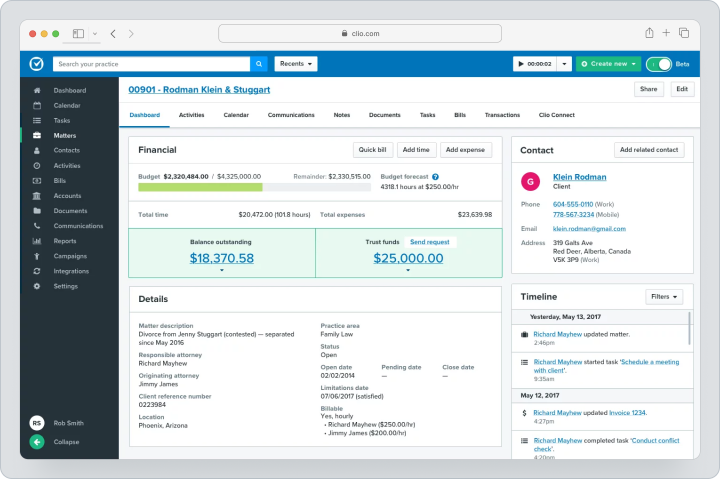Open the Bills sidebar icon
The image size is (720, 479).
(x=37, y=180)
